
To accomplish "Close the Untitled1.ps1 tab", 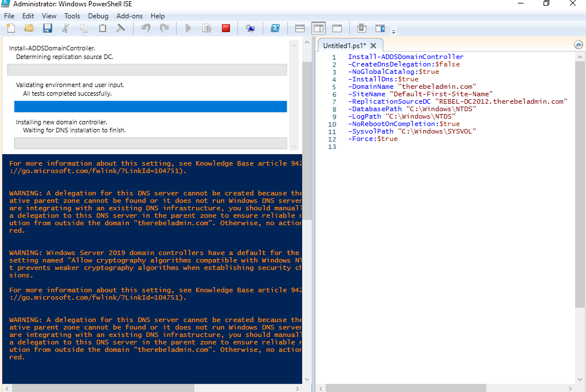I will [373, 46].
